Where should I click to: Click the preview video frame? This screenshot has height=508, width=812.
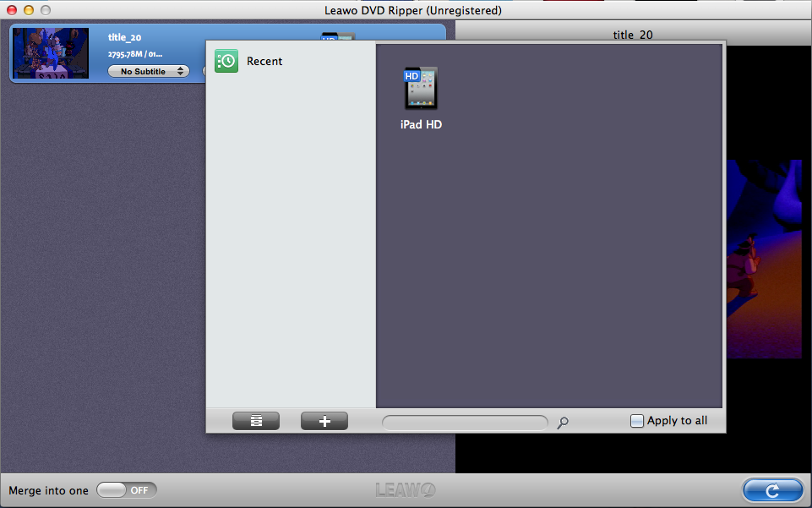click(x=765, y=259)
